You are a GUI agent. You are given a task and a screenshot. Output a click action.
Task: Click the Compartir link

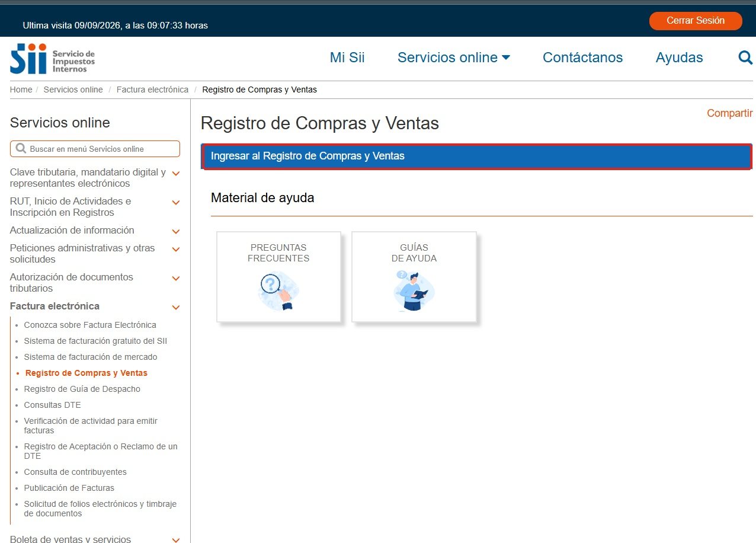[x=729, y=113]
